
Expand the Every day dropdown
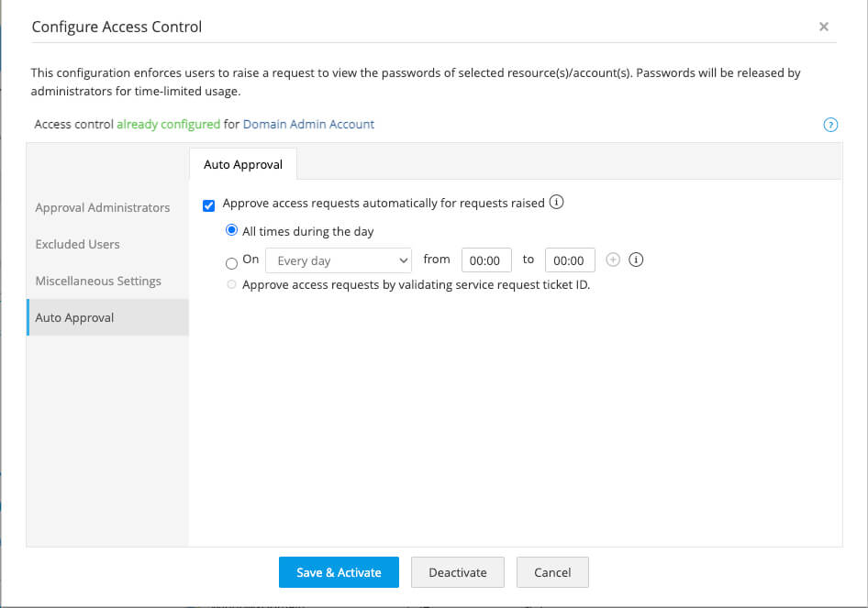click(339, 261)
